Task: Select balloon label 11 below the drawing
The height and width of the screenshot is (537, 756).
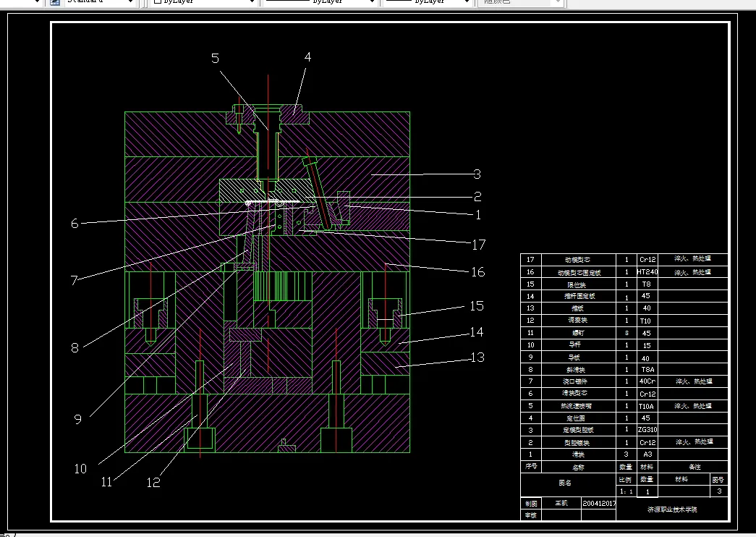Action: tap(106, 481)
